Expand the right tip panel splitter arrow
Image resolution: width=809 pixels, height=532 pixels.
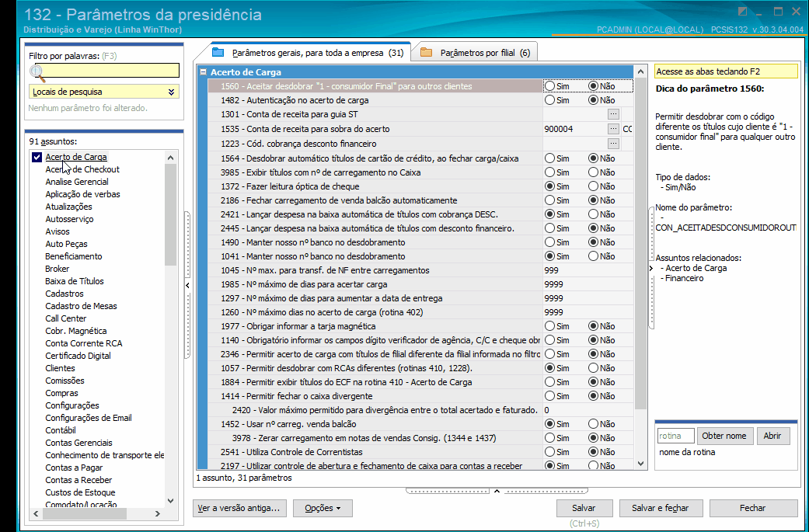coord(650,268)
